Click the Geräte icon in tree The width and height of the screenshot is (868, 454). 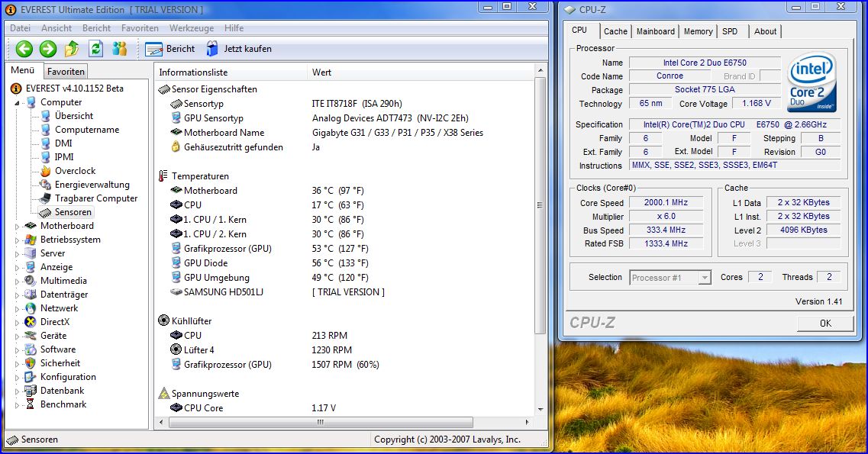click(31, 336)
